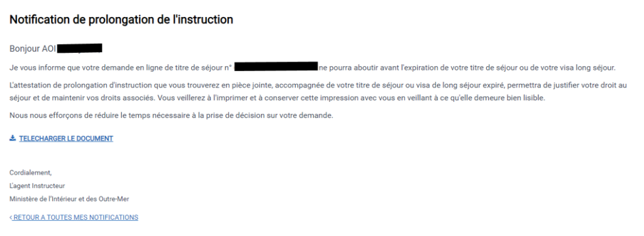Click the Cordialement closing line

click(x=30, y=172)
